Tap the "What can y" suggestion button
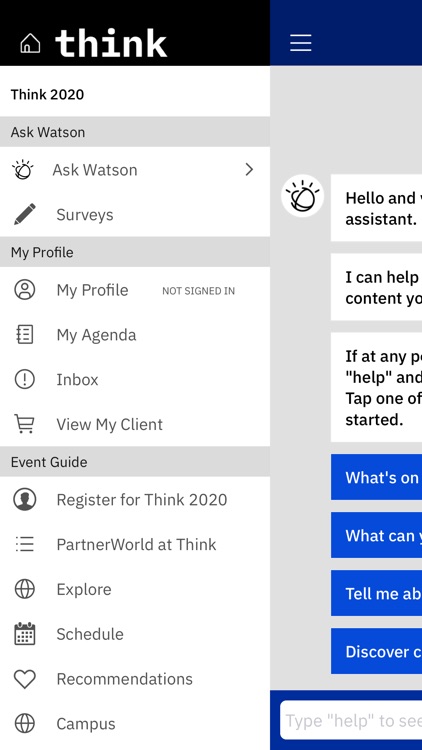Image resolution: width=422 pixels, height=750 pixels. click(x=377, y=535)
